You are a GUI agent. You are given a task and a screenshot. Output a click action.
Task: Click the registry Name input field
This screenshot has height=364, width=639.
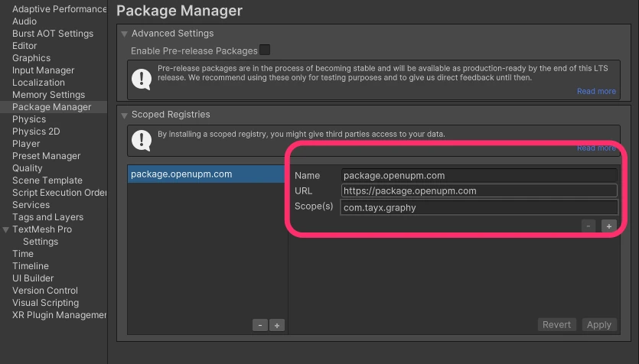(x=479, y=175)
